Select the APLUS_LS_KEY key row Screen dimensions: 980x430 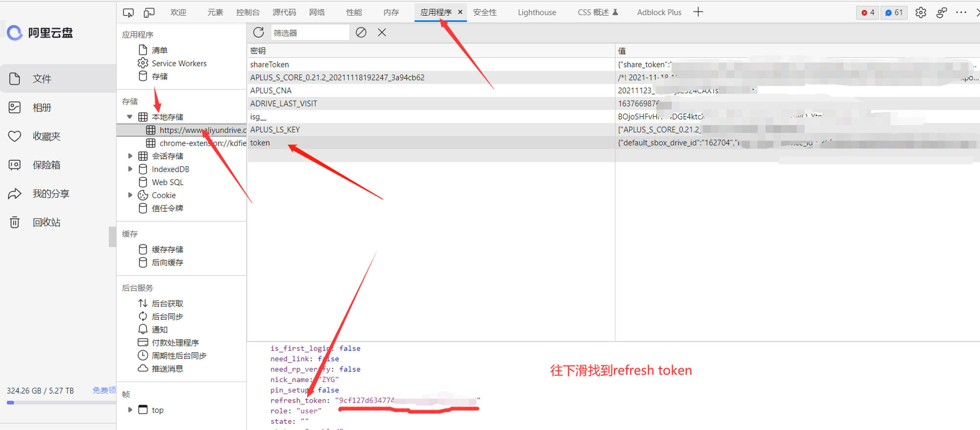tap(431, 130)
